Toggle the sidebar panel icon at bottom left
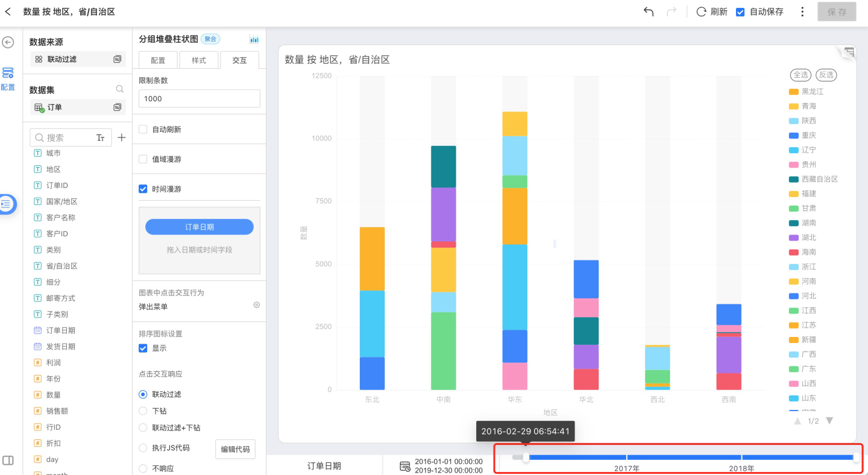Image resolution: width=868 pixels, height=475 pixels. tap(8, 460)
